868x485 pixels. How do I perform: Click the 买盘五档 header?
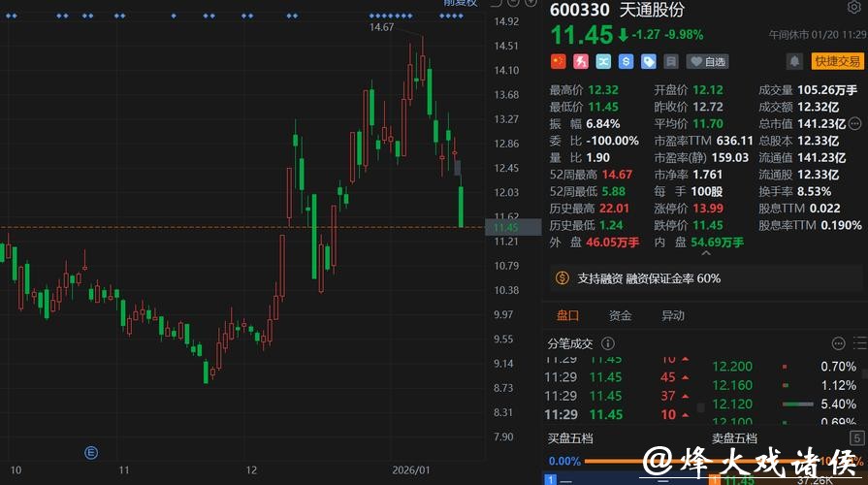[x=570, y=438]
